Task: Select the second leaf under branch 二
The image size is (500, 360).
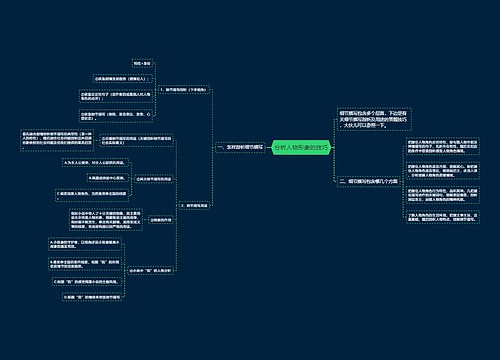Action: point(442,171)
